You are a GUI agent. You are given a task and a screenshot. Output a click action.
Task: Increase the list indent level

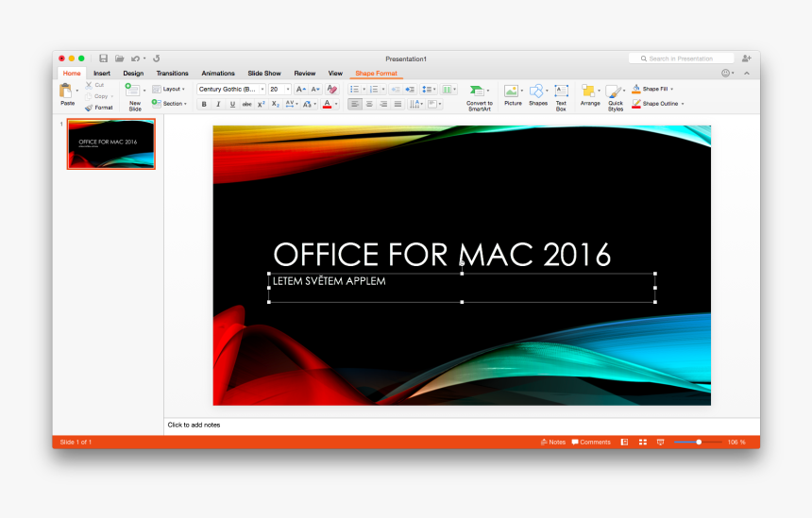click(x=410, y=89)
